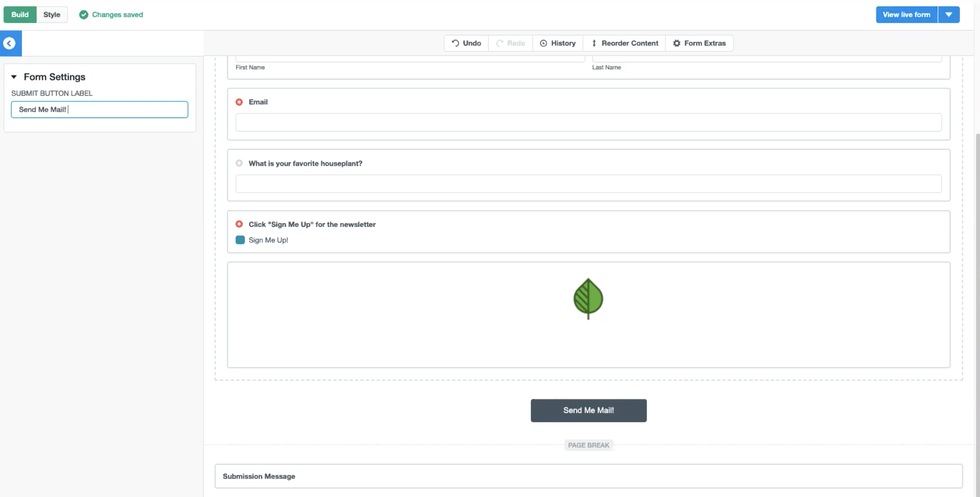Open Form Extras settings
This screenshot has width=980, height=497.
click(699, 44)
